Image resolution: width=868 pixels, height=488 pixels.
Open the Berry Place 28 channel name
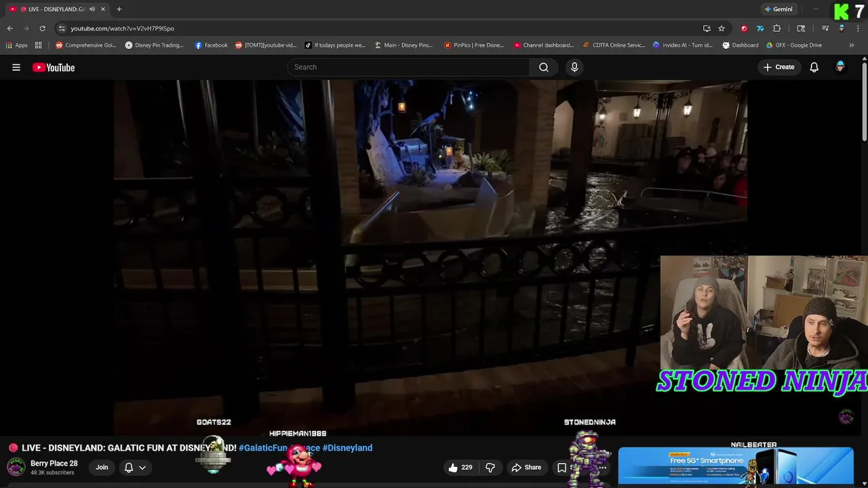pyautogui.click(x=54, y=464)
